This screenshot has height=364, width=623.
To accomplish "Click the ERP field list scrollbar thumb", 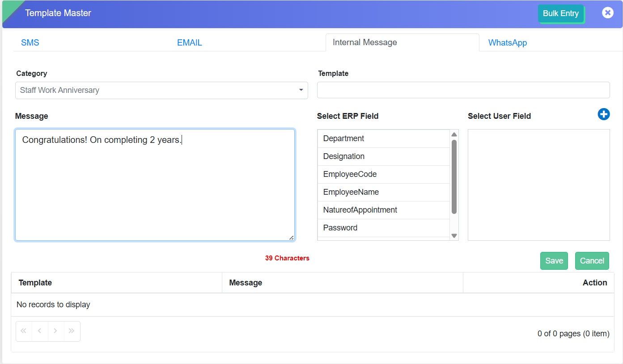I will (x=454, y=176).
